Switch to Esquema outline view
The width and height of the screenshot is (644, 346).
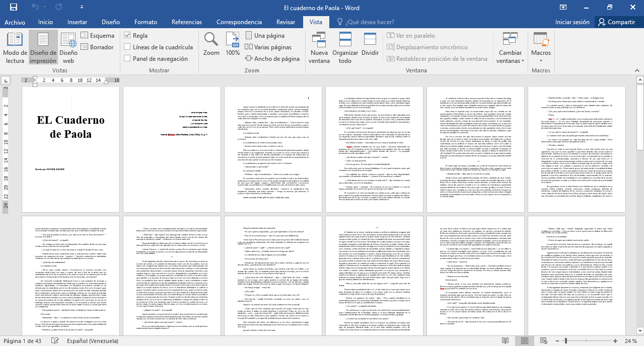(98, 36)
